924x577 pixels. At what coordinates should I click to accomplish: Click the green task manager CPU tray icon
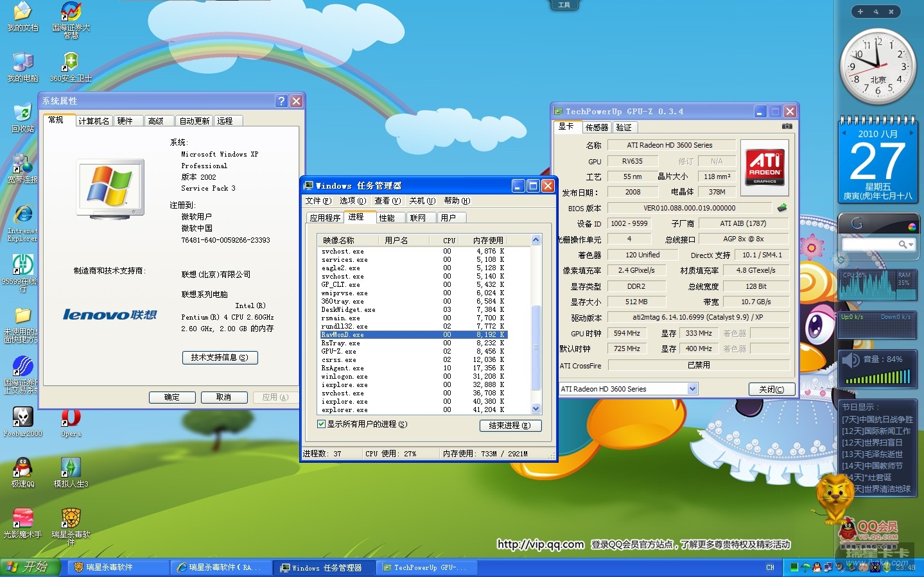795,567
